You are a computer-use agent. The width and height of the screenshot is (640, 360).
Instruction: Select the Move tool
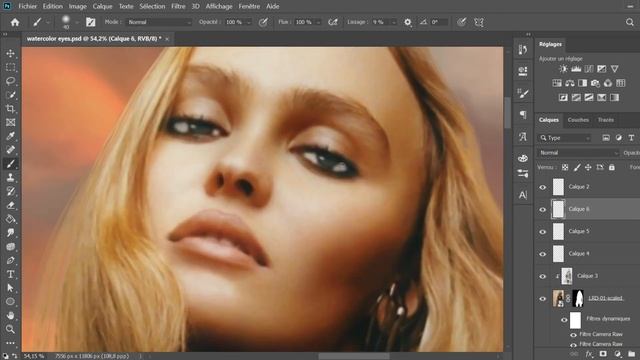pyautogui.click(x=11, y=53)
